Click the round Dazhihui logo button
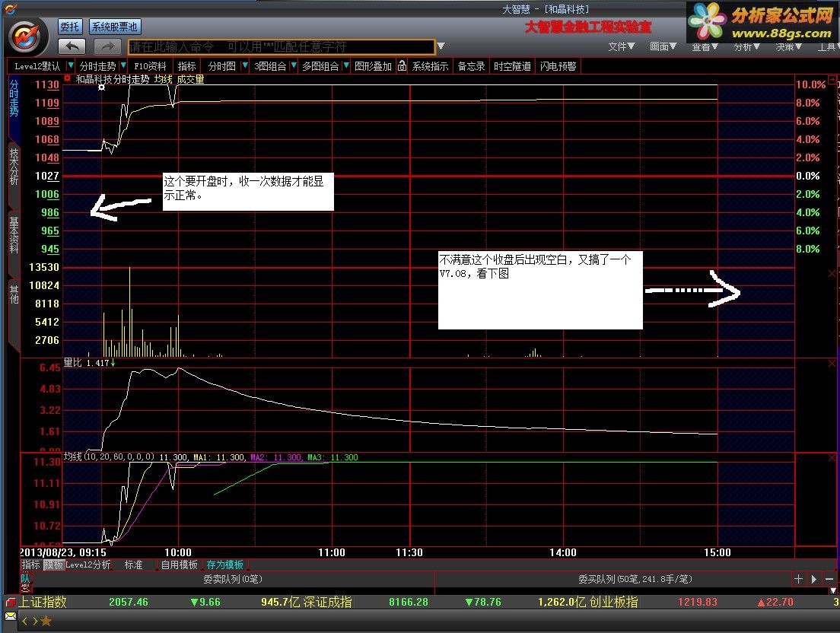This screenshot has height=633, width=840. pos(25,37)
